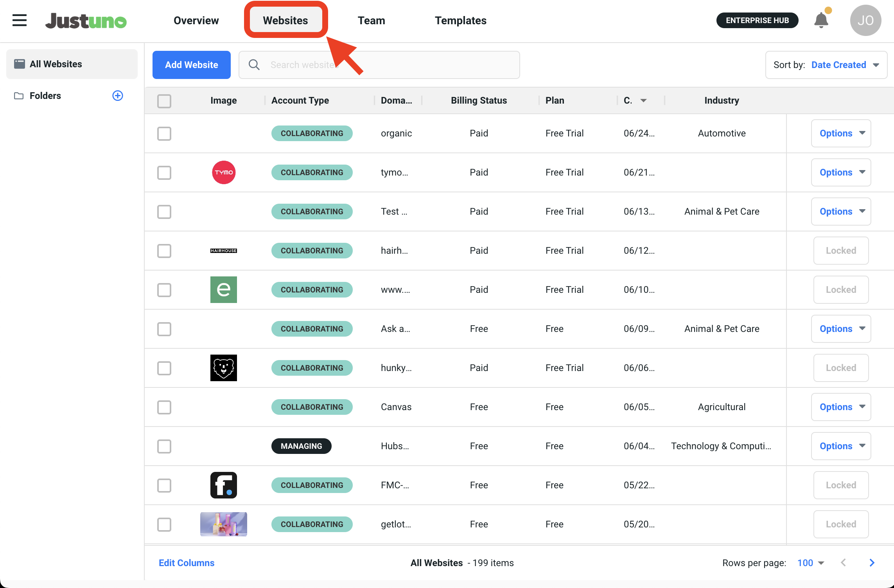Open the Team tab
Screen dimensions: 894x588
[x=371, y=20]
